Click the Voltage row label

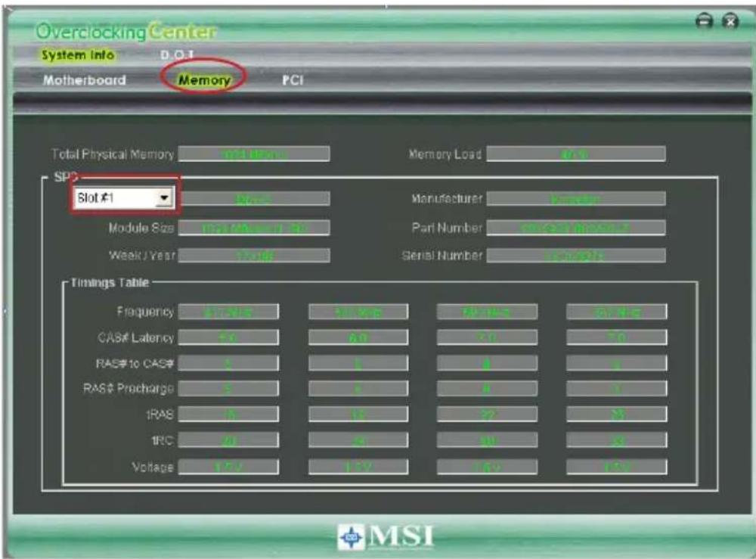[x=153, y=467]
